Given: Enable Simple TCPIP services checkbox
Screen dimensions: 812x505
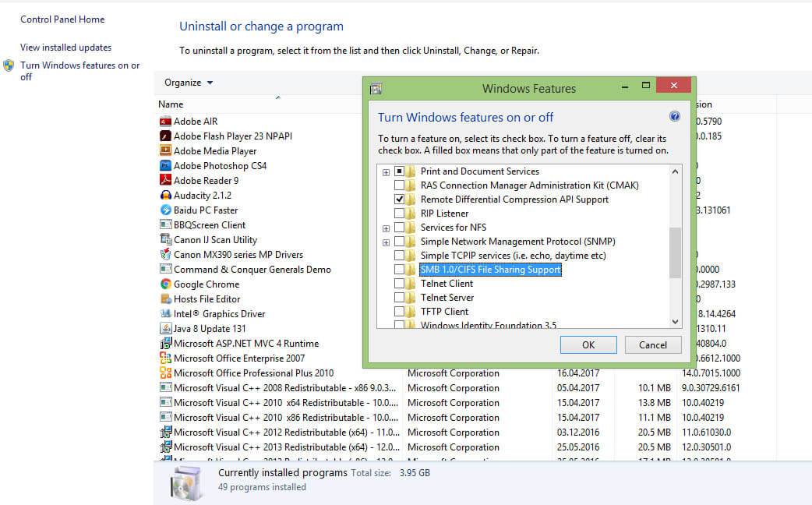Looking at the screenshot, I should coord(399,255).
